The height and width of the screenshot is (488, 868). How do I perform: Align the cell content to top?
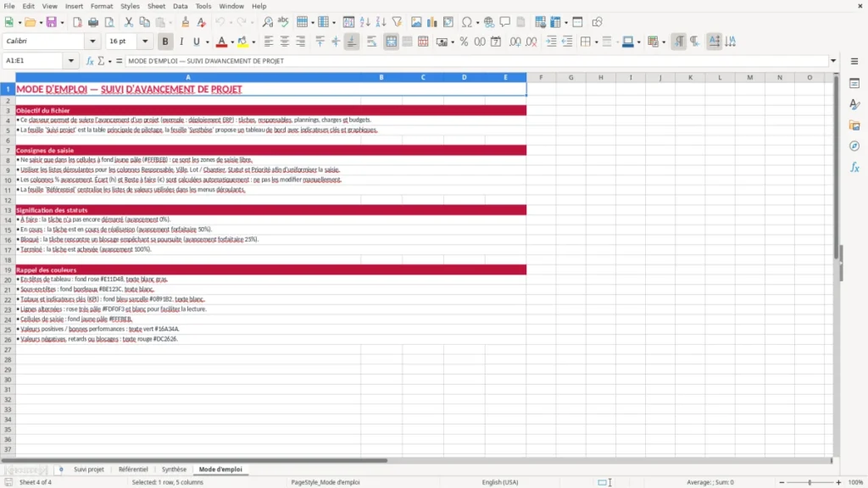pos(320,42)
